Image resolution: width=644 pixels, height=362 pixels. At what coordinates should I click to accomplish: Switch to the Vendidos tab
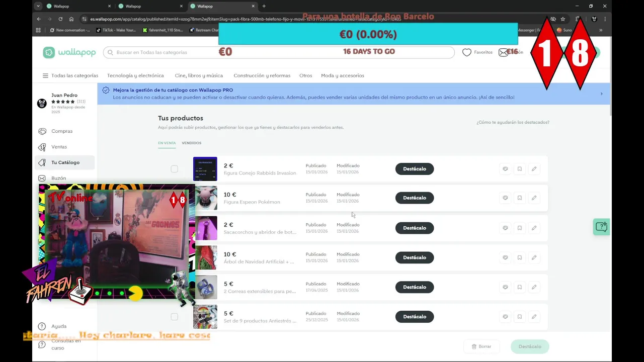192,143
